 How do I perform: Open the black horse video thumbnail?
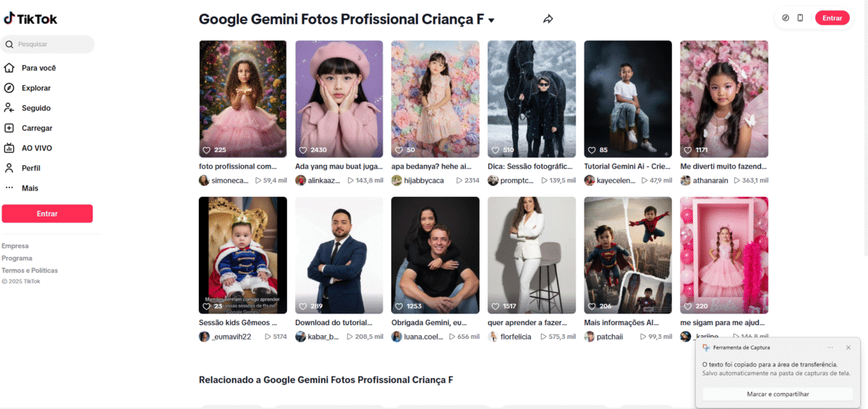click(x=532, y=98)
